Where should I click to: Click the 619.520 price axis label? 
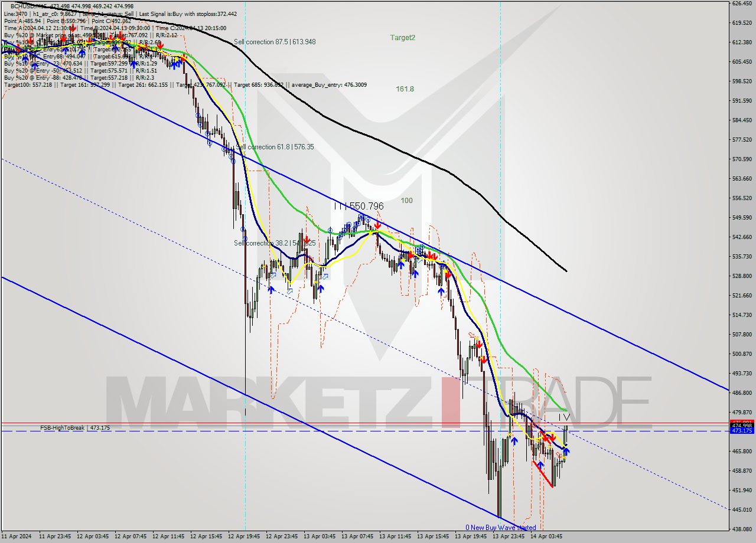pyautogui.click(x=742, y=23)
